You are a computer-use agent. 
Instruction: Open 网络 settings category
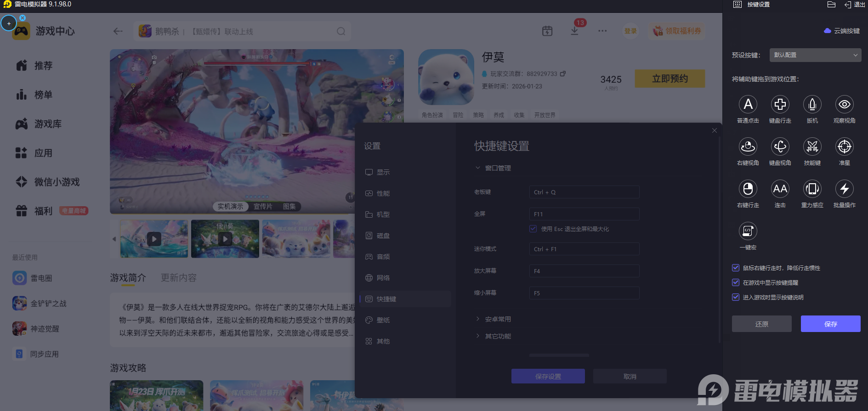(405, 278)
